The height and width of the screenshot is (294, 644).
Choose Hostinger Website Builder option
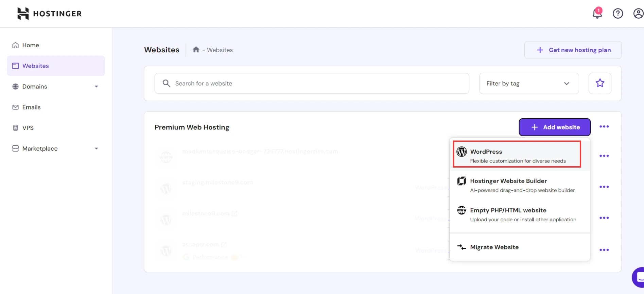click(x=520, y=185)
